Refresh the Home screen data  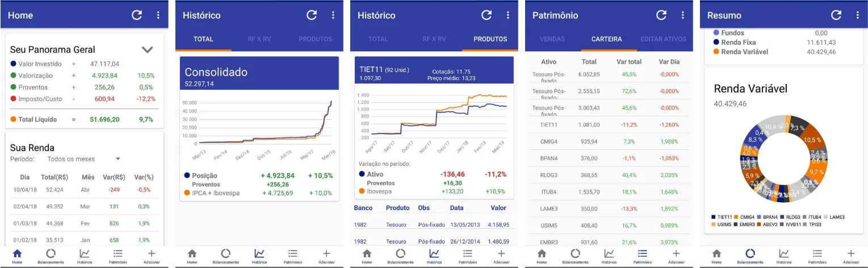click(137, 15)
